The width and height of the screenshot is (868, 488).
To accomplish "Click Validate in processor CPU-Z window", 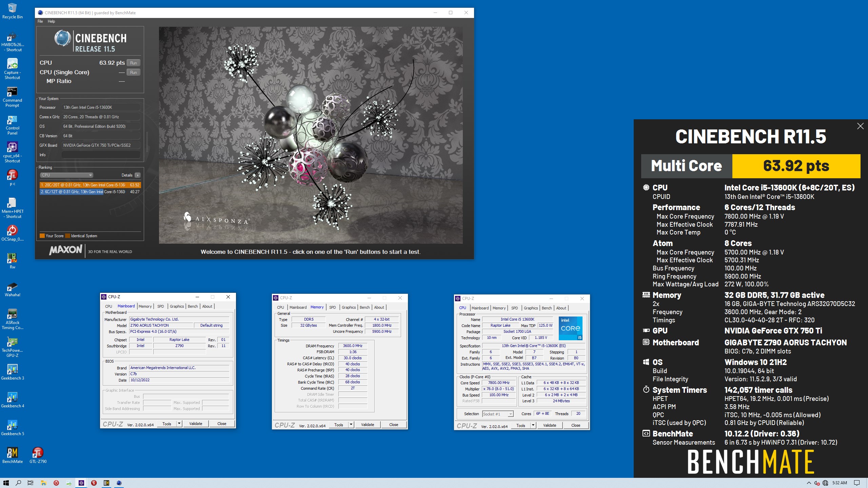I will tap(550, 425).
